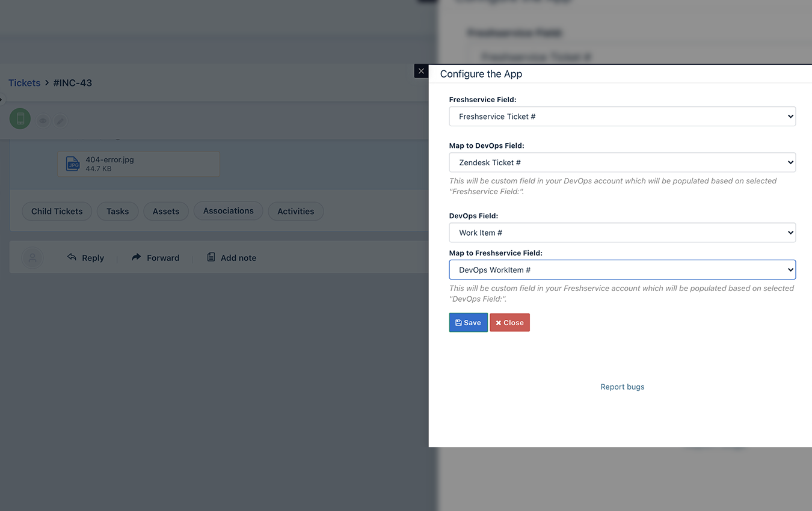Click the Forward arrow icon
The image size is (812, 511).
coord(136,257)
